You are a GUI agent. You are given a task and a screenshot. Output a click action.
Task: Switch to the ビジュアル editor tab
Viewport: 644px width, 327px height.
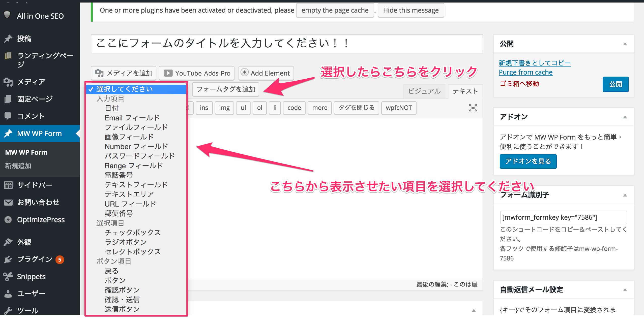424,91
